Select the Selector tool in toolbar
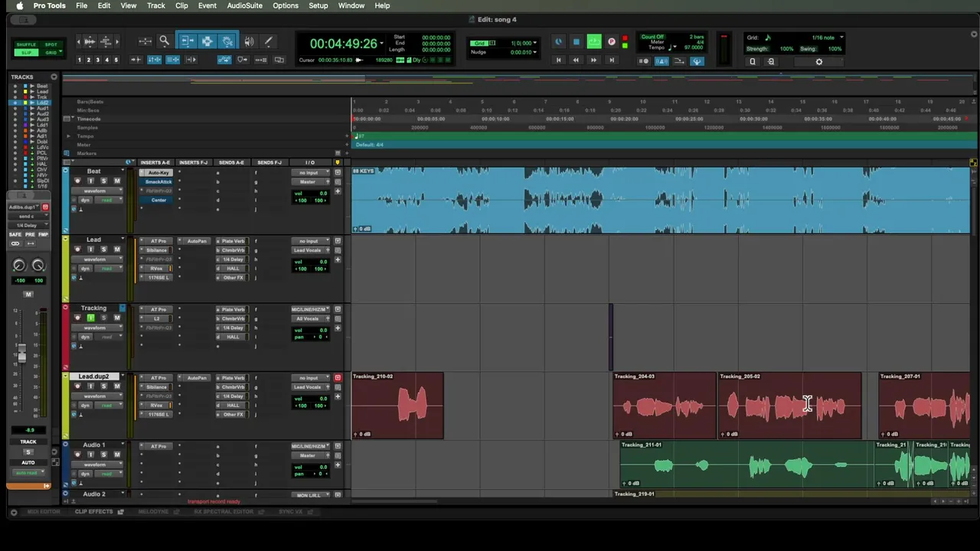Viewport: 980px width, 551px height. pyautogui.click(x=207, y=41)
